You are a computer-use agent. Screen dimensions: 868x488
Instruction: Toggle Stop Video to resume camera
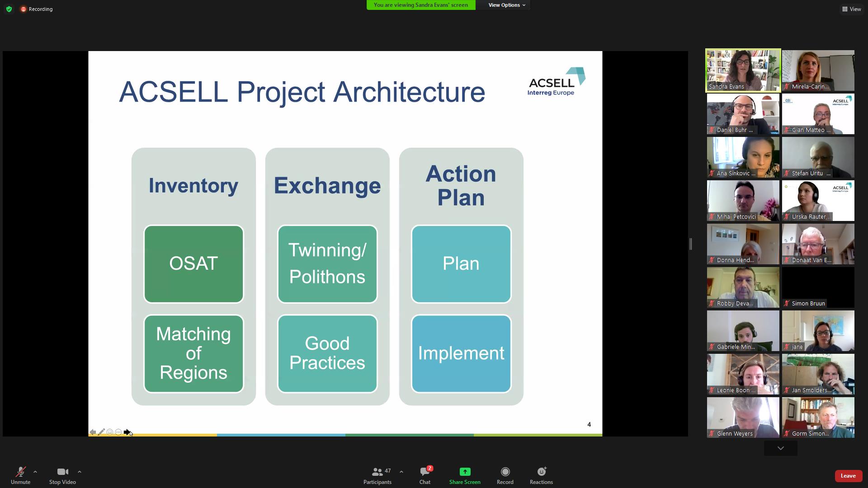point(62,475)
